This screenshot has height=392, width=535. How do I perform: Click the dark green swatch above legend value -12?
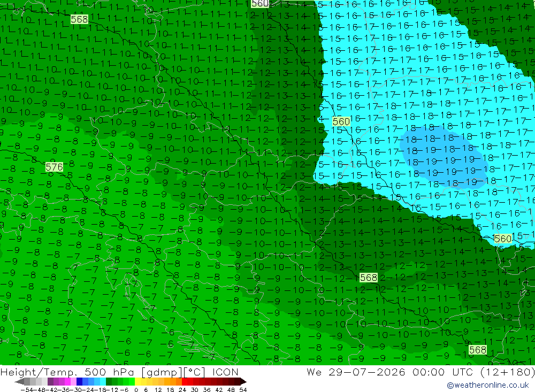[109, 381]
